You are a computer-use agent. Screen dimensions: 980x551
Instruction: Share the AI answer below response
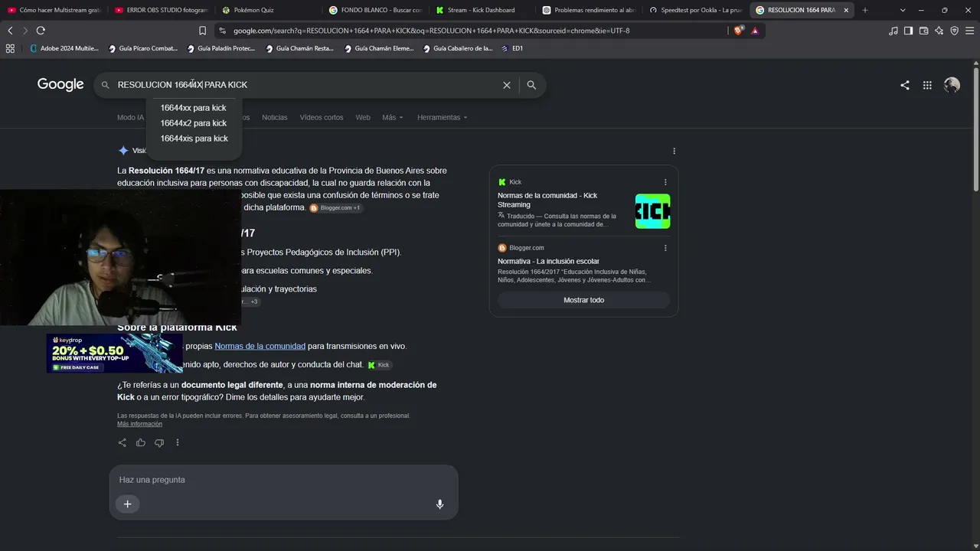pos(122,442)
